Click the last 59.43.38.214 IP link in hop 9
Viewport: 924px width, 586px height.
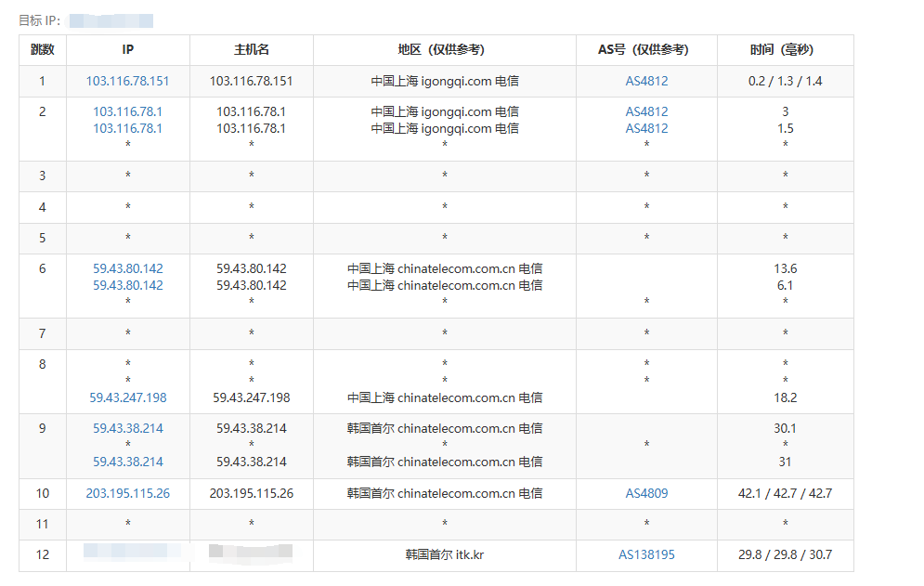128,462
